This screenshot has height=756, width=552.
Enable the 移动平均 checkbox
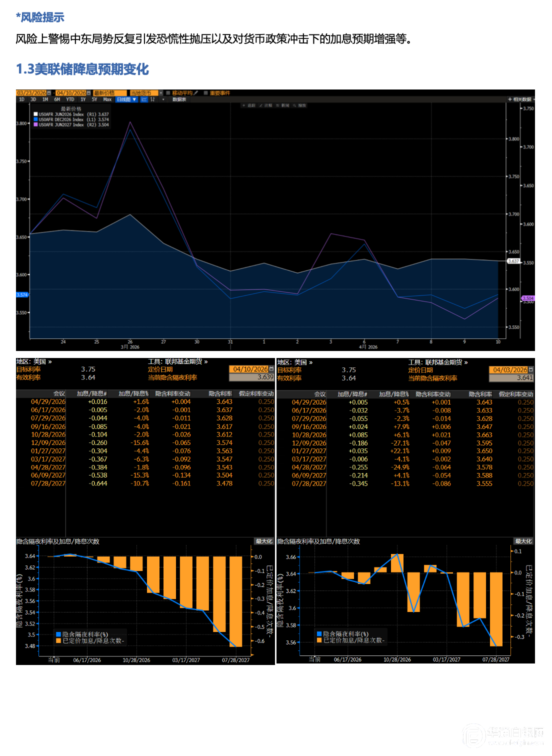click(168, 93)
